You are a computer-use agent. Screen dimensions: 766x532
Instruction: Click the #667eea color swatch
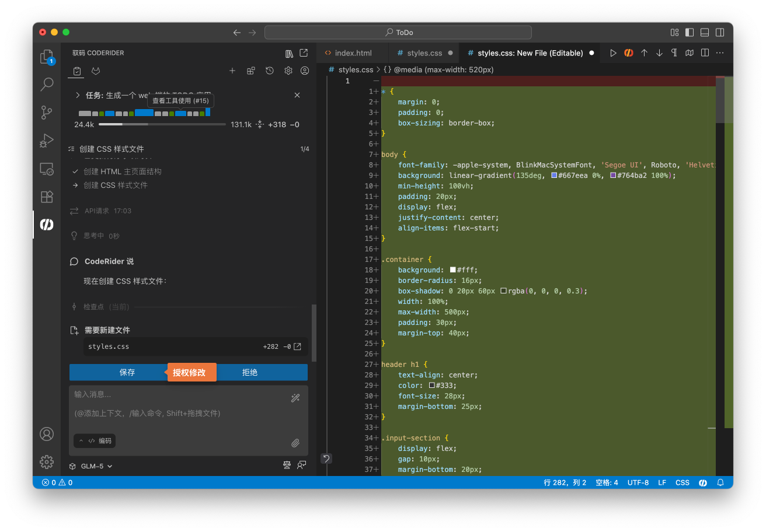click(554, 176)
